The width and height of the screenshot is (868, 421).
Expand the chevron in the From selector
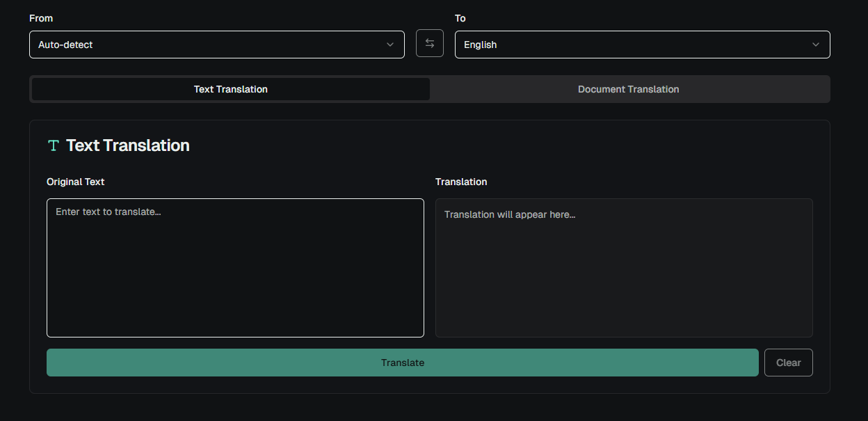[x=390, y=45]
